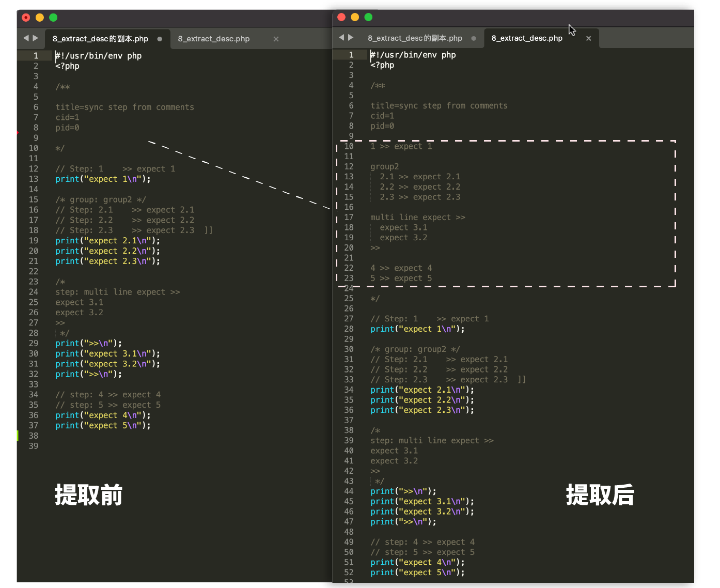The width and height of the screenshot is (720, 588).
Task: Switch to 8_extract_desc.php tab in the left window
Action: pos(214,39)
